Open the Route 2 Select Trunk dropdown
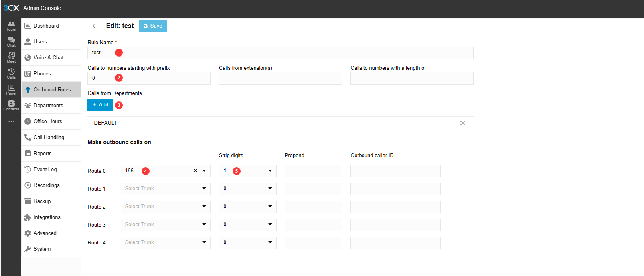 (x=166, y=207)
